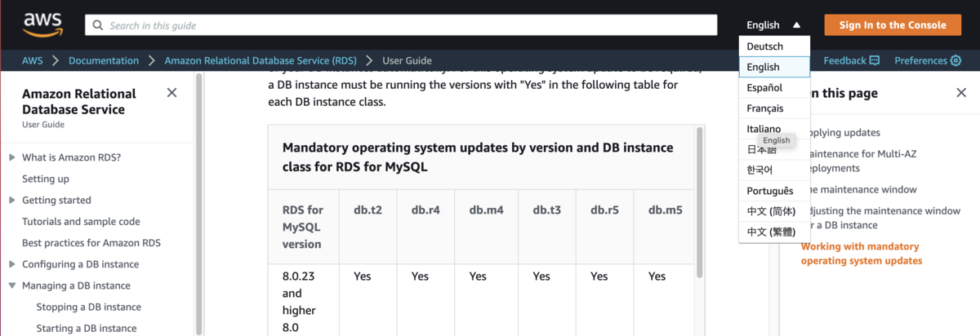Click the AWS logo
This screenshot has height=336, width=980.
click(x=42, y=25)
